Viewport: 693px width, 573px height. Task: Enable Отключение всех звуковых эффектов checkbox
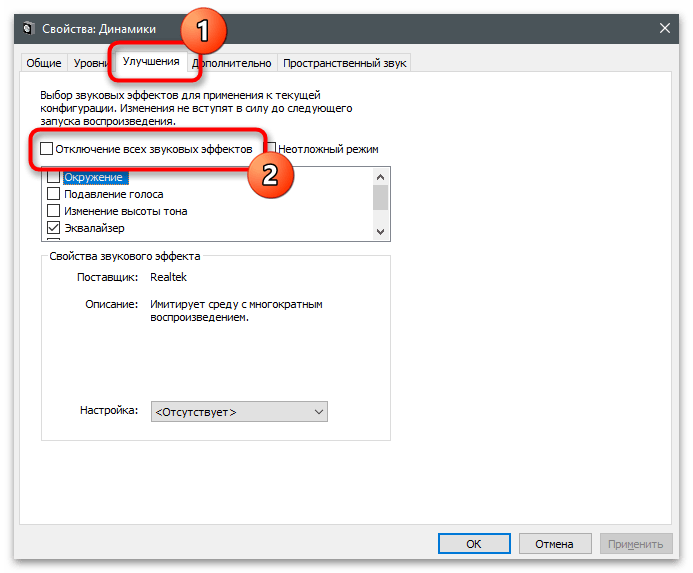click(46, 149)
